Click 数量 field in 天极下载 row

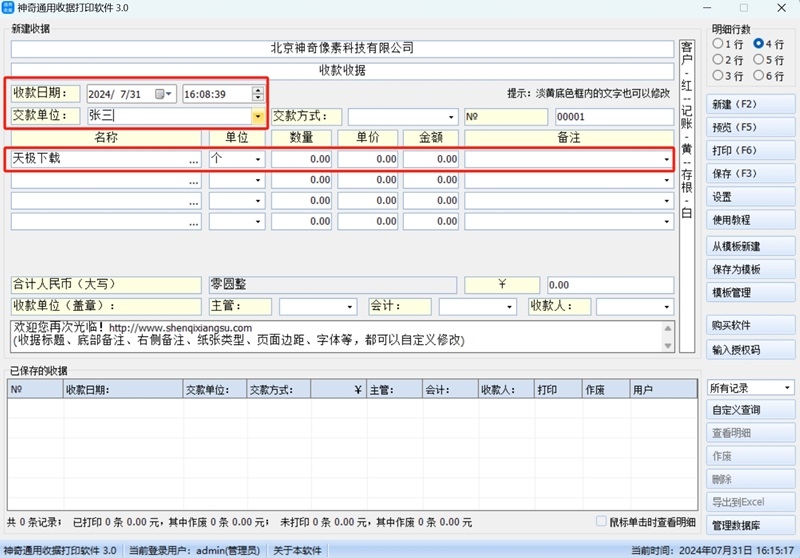point(302,159)
